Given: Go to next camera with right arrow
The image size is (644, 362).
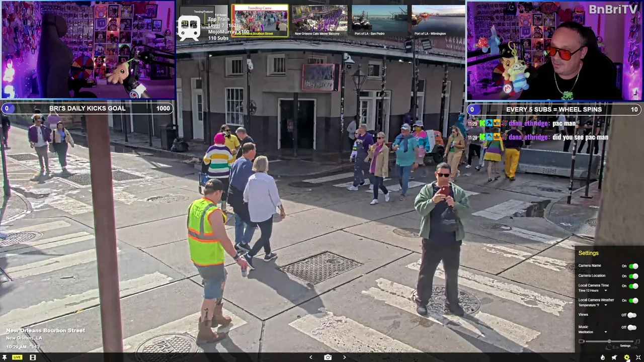Looking at the screenshot, I should pyautogui.click(x=345, y=357).
